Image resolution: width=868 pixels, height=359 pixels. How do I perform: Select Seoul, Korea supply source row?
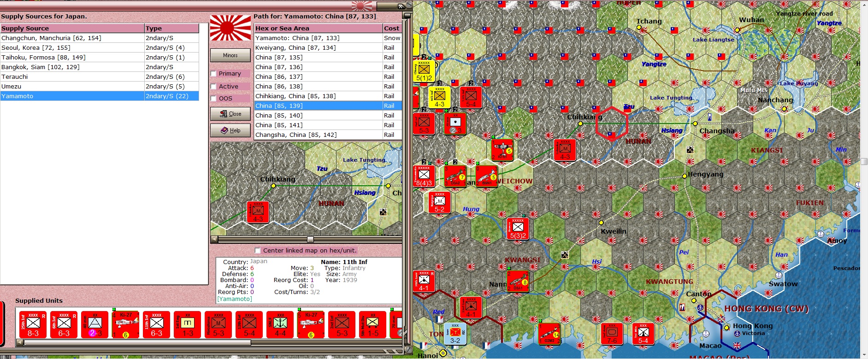tap(100, 47)
